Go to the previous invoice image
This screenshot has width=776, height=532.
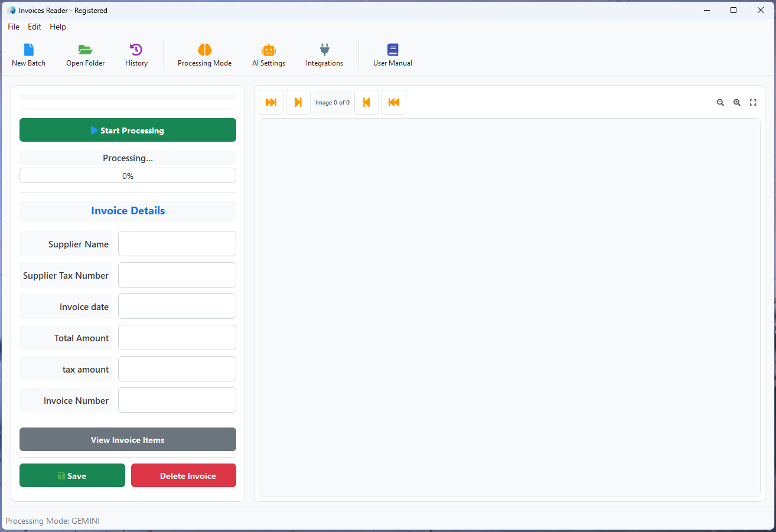click(367, 102)
